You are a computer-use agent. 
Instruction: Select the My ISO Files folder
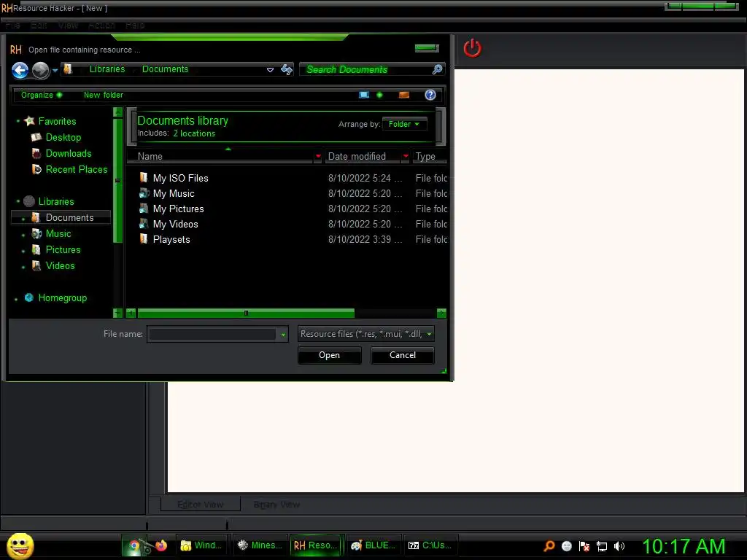click(181, 178)
